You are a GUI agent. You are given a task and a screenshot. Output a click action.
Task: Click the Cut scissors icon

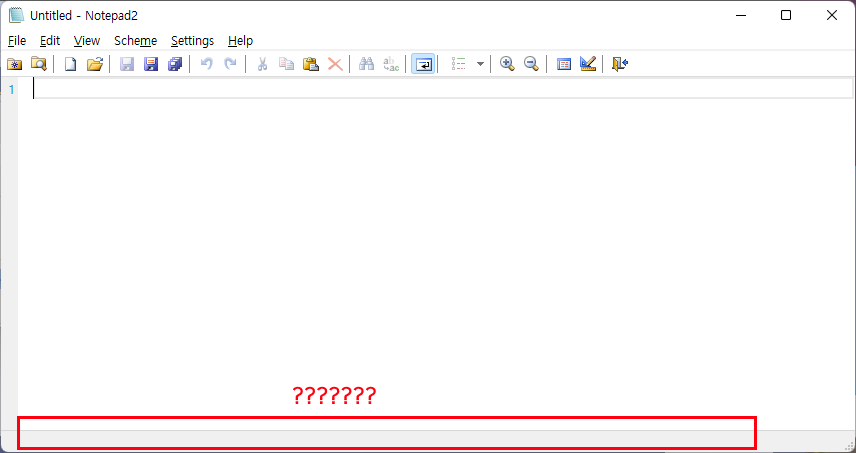(x=263, y=64)
